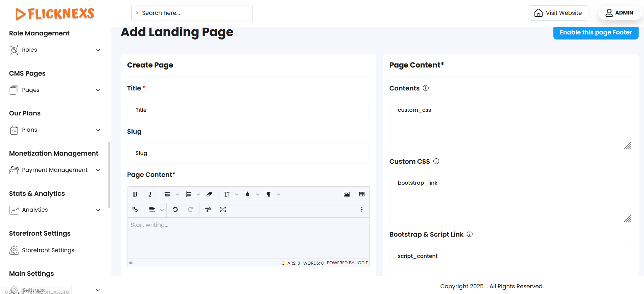
Task: Click the eraser clear formatting icon
Action: pyautogui.click(x=210, y=194)
